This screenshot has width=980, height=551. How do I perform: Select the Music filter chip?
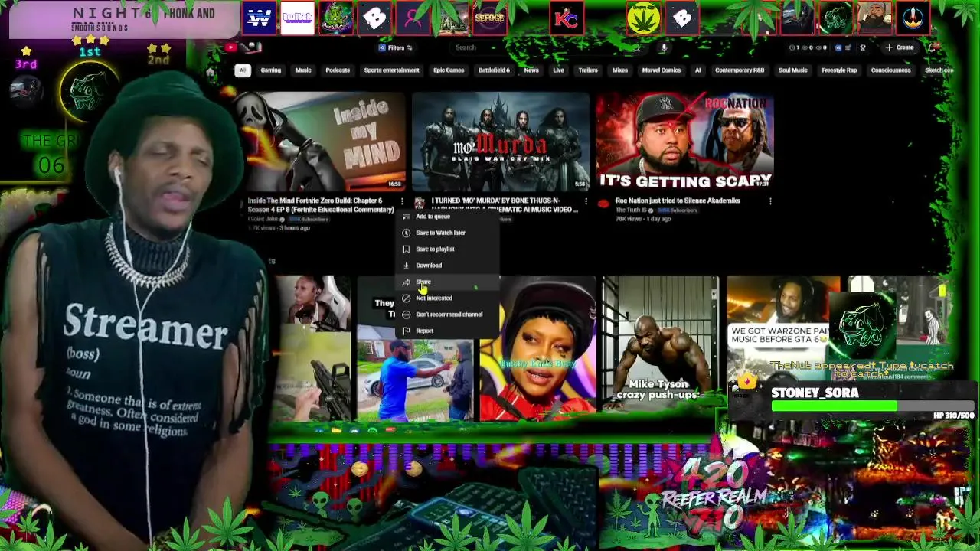pos(303,70)
